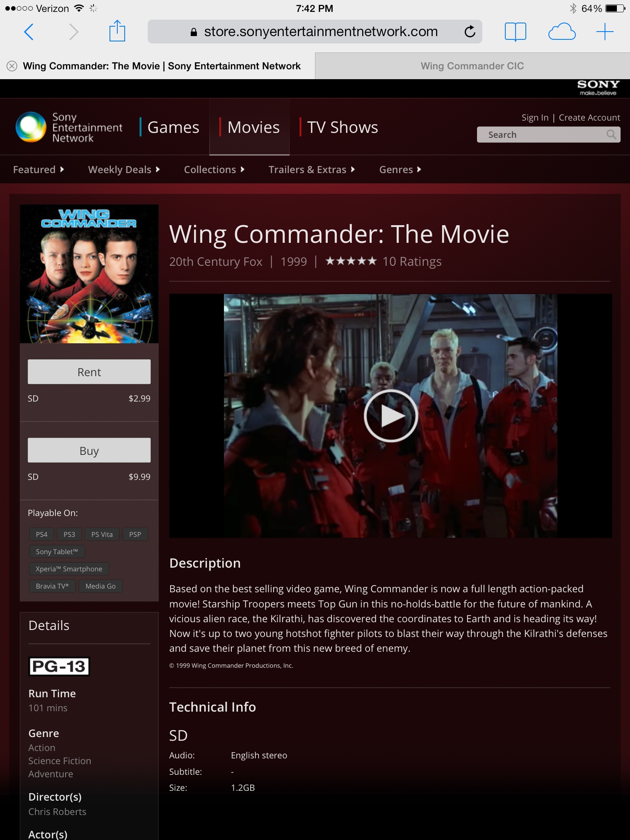630x840 pixels.
Task: Play the Wing Commander trailer
Action: (x=390, y=415)
